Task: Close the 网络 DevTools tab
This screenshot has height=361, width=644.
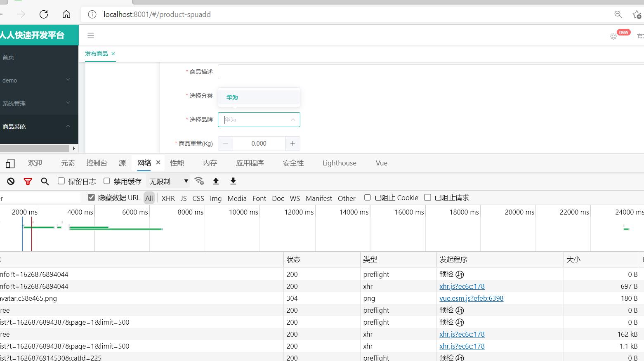Action: pyautogui.click(x=158, y=163)
